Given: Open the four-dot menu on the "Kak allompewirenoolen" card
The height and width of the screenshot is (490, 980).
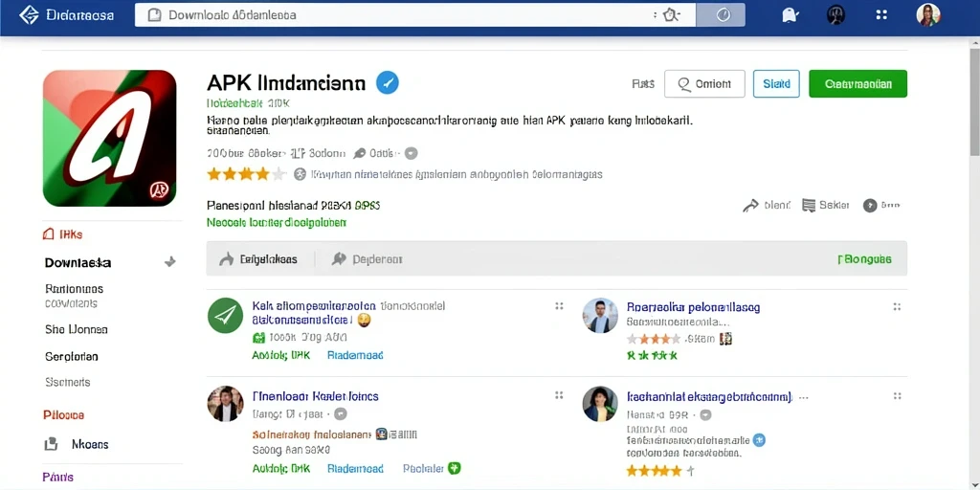Looking at the screenshot, I should 559,306.
